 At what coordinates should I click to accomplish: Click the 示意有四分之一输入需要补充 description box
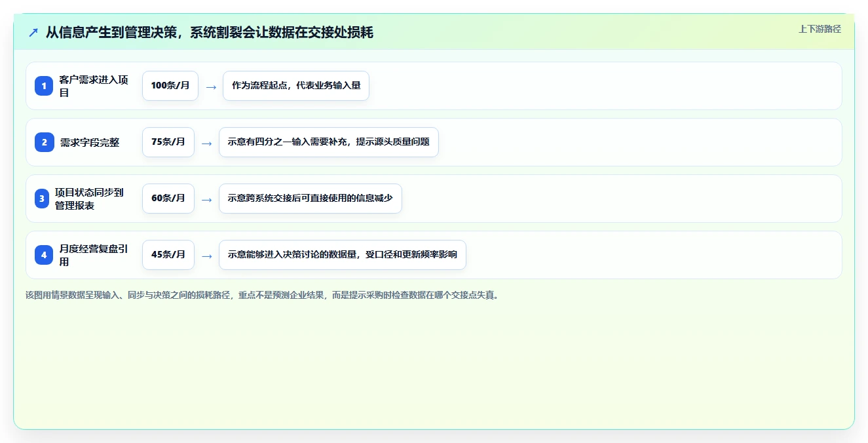pos(329,142)
